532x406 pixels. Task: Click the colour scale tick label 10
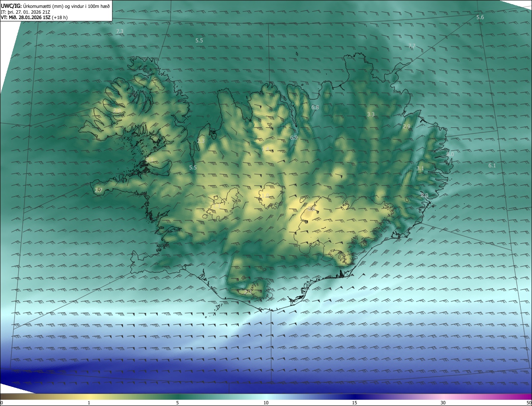click(266, 403)
